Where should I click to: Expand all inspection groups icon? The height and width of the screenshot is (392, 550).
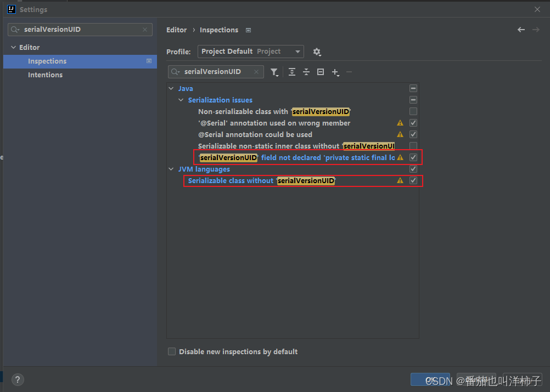pos(292,72)
